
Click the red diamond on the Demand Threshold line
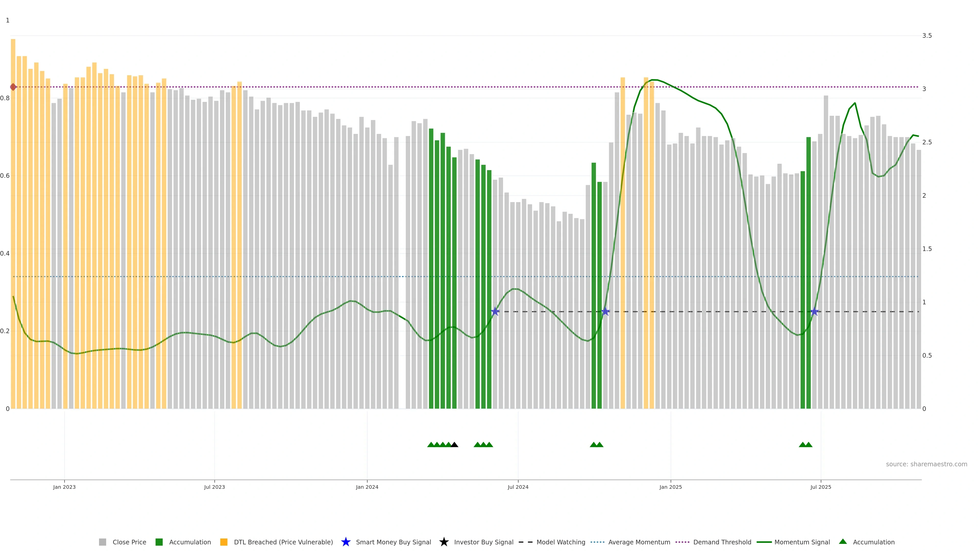(13, 87)
